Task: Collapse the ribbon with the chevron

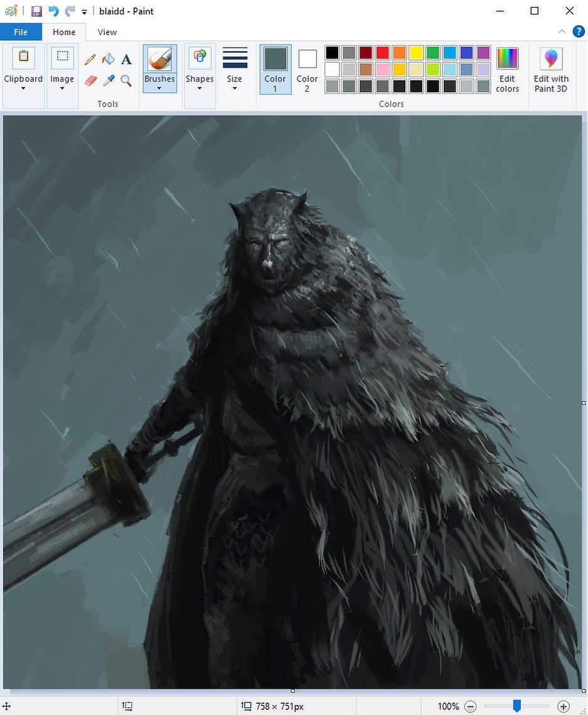Action: [562, 31]
